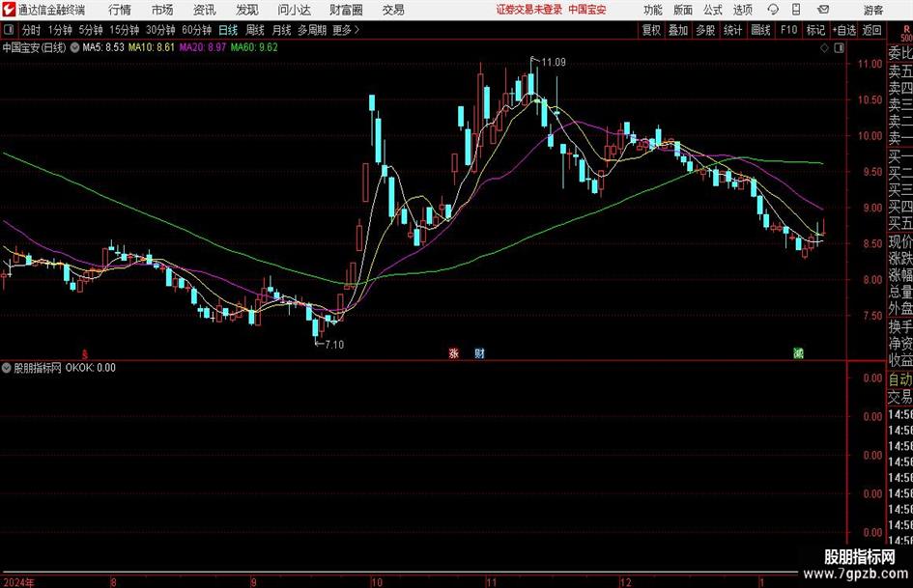
Task: Click the 11.09 high price label
Action: click(x=554, y=62)
